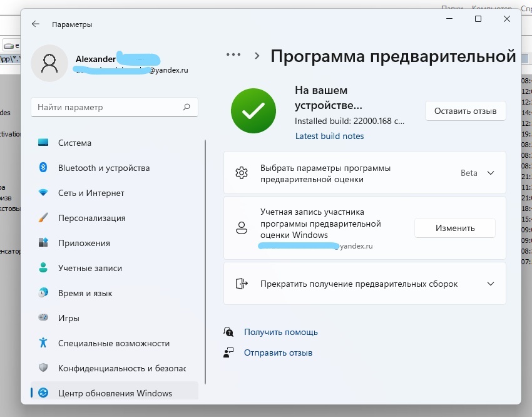532x417 pixels.
Task: Open the user avatar profile picture
Action: pos(49,63)
